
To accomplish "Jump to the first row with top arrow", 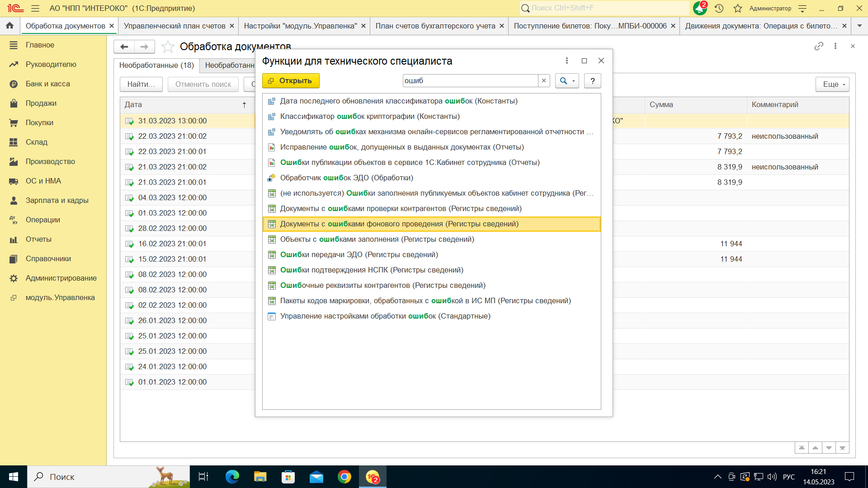I will (x=802, y=448).
